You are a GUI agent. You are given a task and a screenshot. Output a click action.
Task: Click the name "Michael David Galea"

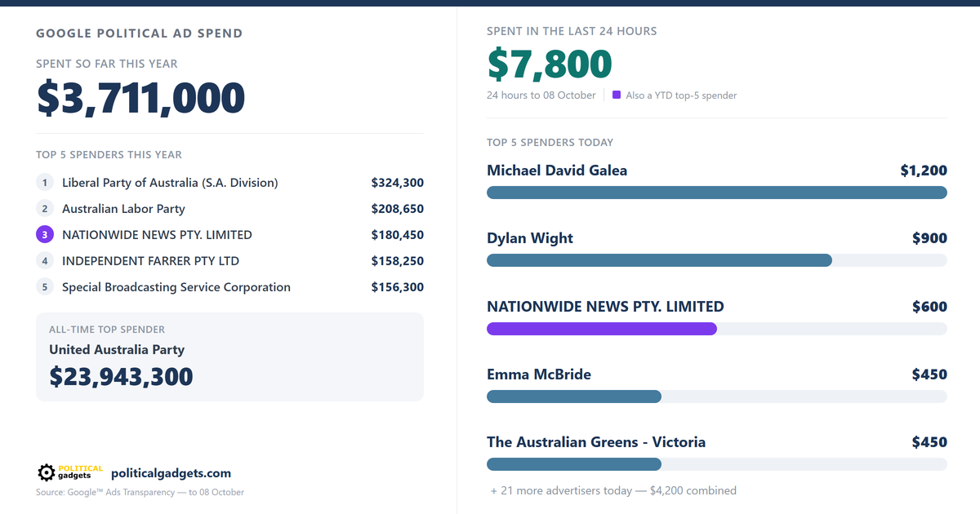(x=557, y=171)
